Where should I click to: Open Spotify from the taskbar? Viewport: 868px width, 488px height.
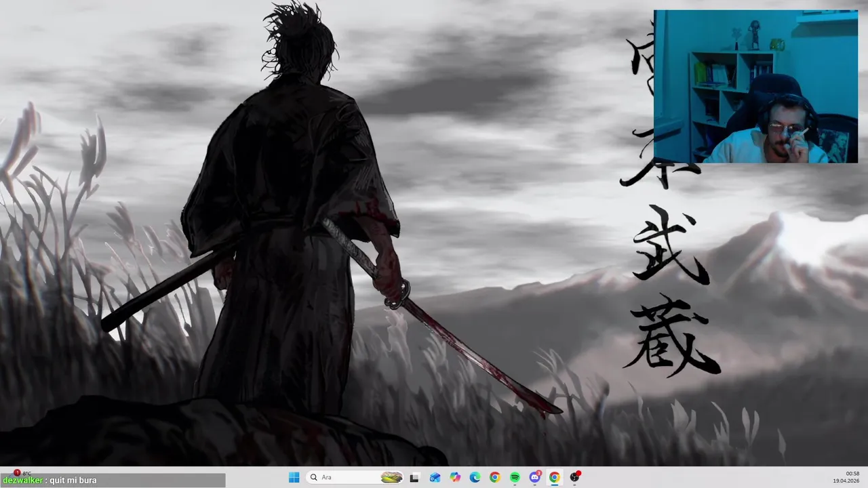click(515, 477)
